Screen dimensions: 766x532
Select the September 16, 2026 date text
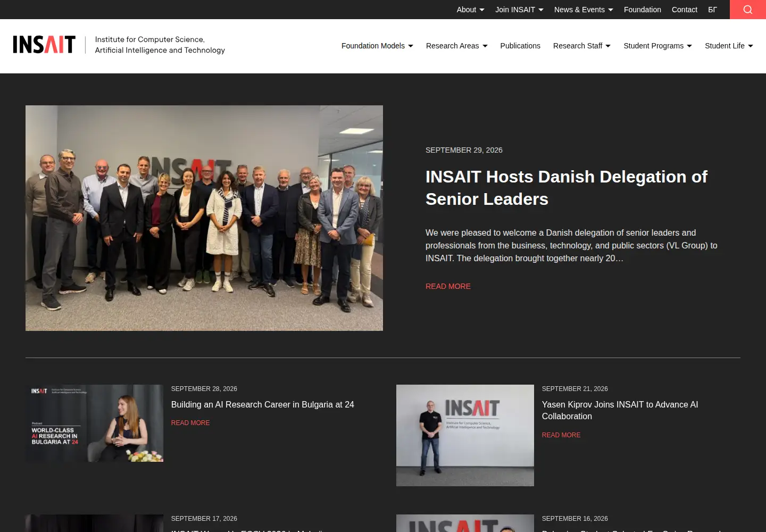point(575,519)
